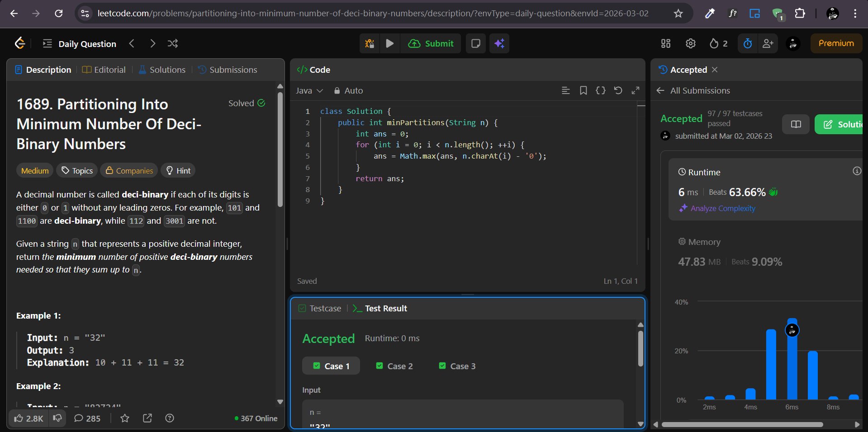The image size is (868, 432).
Task: Toggle the thumbs down dislike button
Action: click(x=57, y=418)
